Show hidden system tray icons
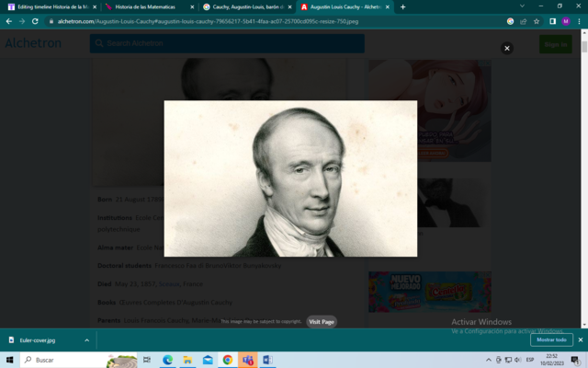 pyautogui.click(x=488, y=360)
